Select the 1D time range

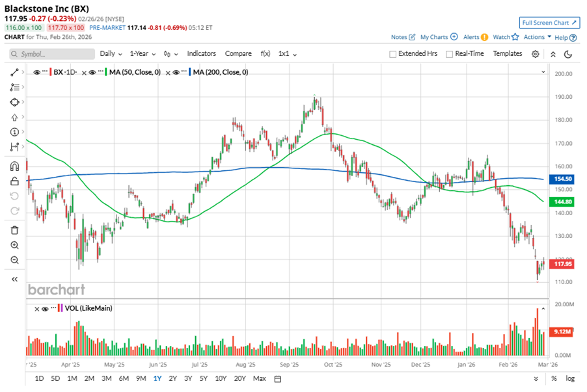pyautogui.click(x=39, y=378)
